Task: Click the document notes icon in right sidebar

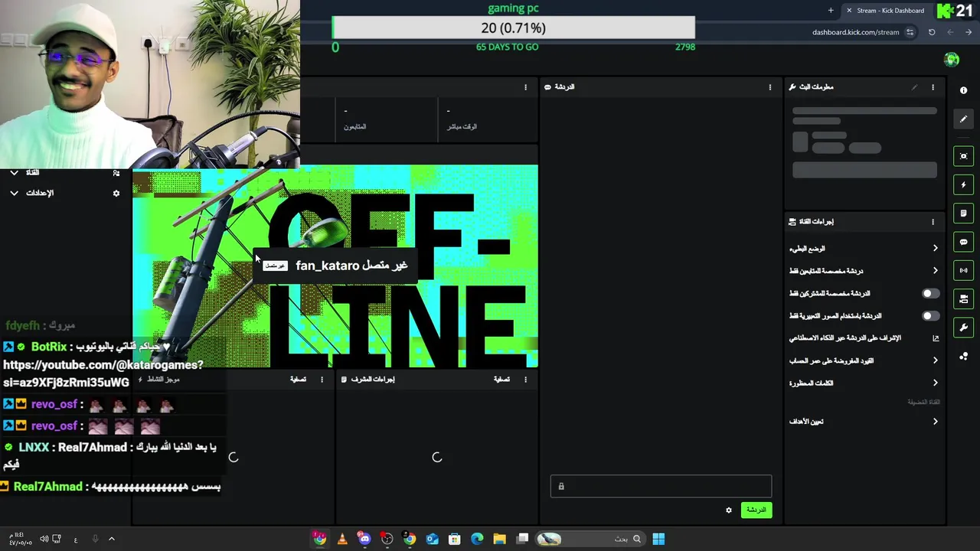Action: 963,214
